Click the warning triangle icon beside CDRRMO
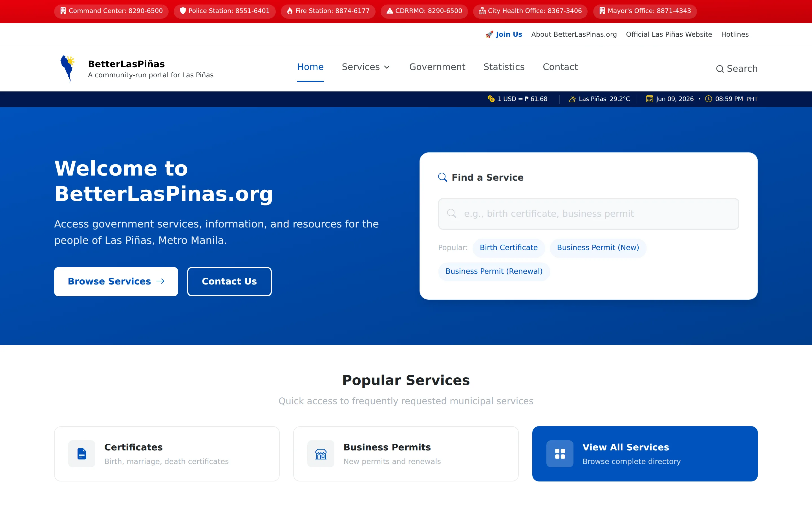This screenshot has width=812, height=508. (390, 11)
